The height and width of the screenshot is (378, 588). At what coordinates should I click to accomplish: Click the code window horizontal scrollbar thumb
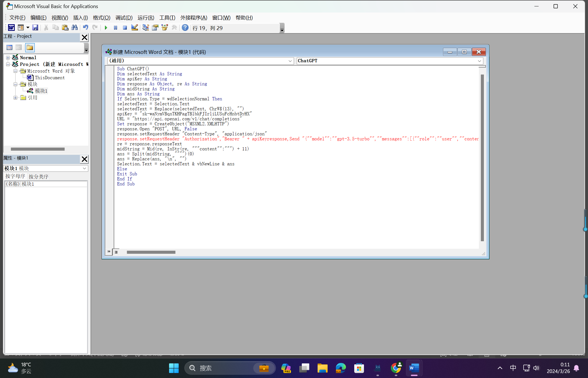151,252
